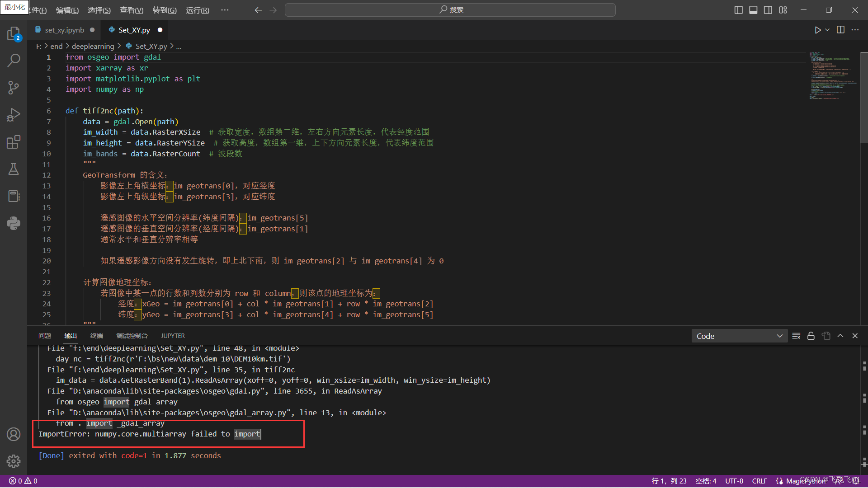This screenshot has height=488, width=868.
Task: Click the 'end' breadcrumb folder
Action: pyautogui.click(x=57, y=46)
